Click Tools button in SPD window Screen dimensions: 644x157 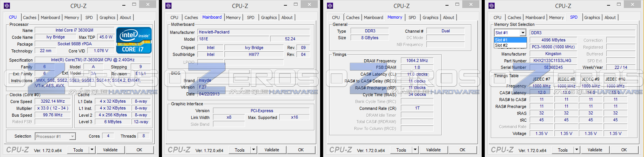point(563,150)
